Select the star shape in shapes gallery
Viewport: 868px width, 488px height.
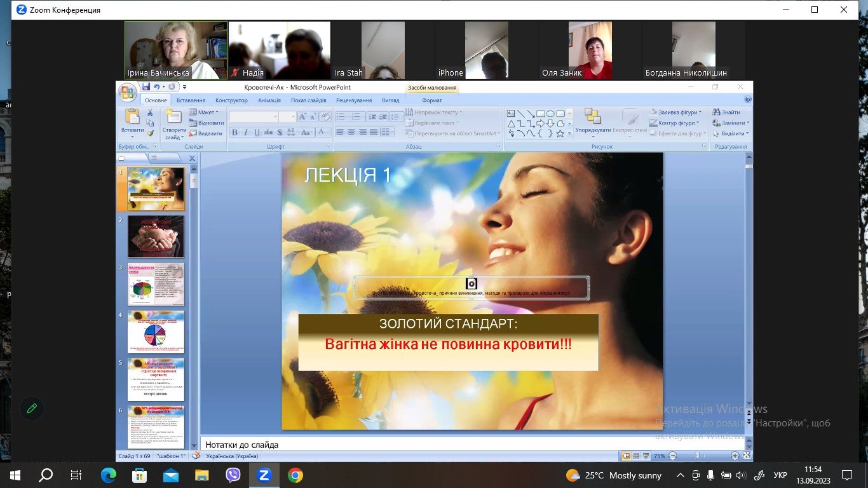[560, 133]
